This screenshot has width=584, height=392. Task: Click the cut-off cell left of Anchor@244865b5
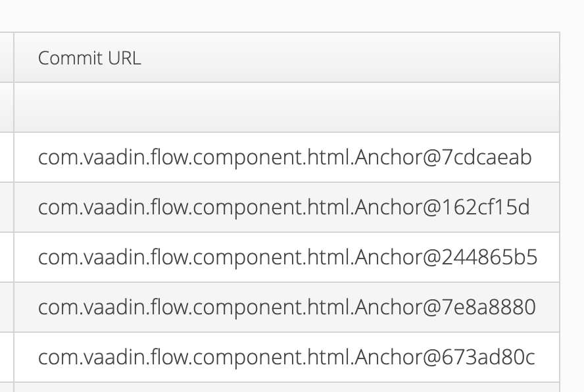(6, 258)
